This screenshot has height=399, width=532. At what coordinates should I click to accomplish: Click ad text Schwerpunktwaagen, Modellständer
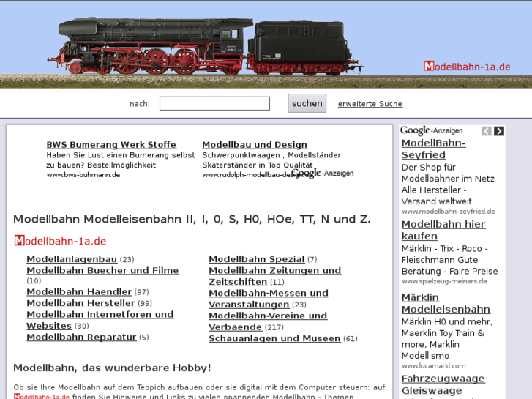(x=271, y=160)
